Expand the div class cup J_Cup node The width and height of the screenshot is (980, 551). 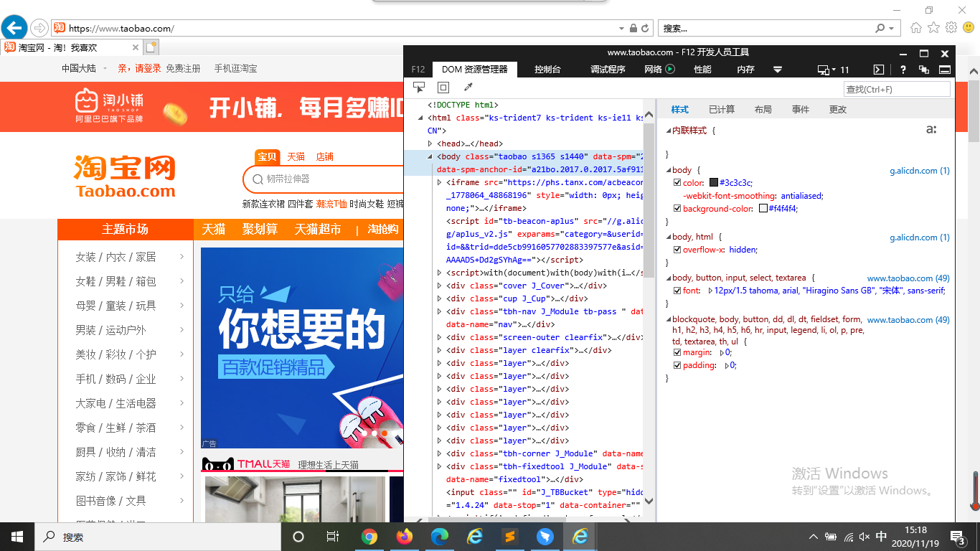click(x=440, y=298)
